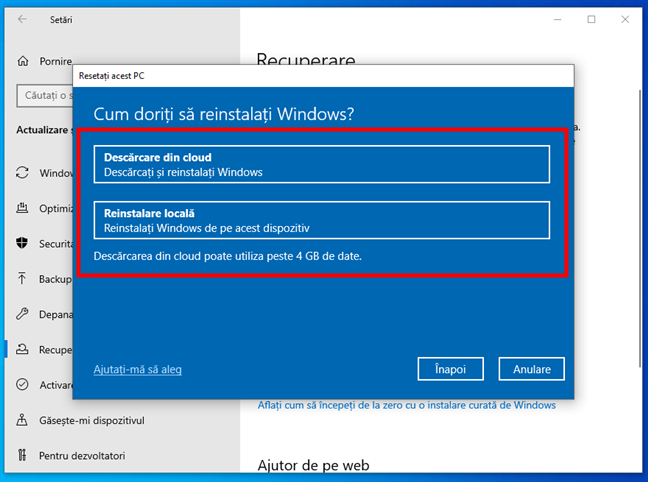648x482 pixels.
Task: Open the Pornire home icon
Action: tap(22, 61)
